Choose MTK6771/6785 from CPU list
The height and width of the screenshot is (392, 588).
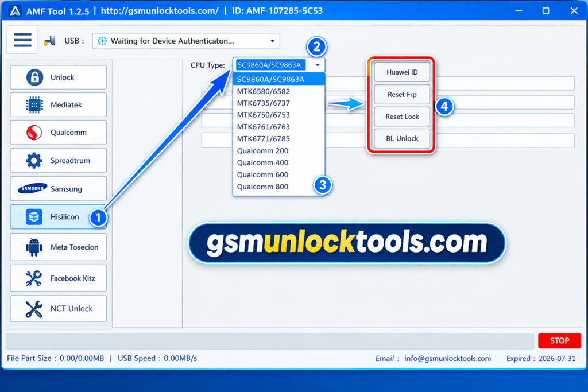[x=278, y=139]
